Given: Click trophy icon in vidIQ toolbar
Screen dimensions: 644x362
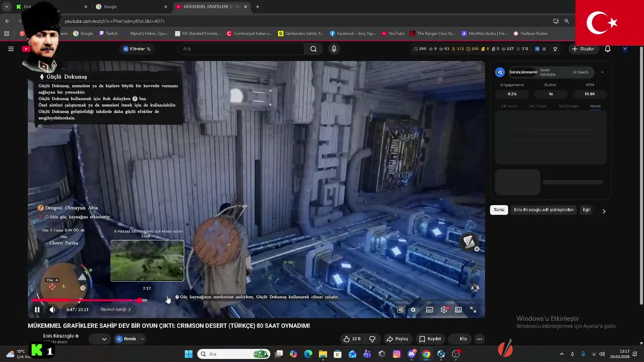Looking at the screenshot, I should 555,49.
